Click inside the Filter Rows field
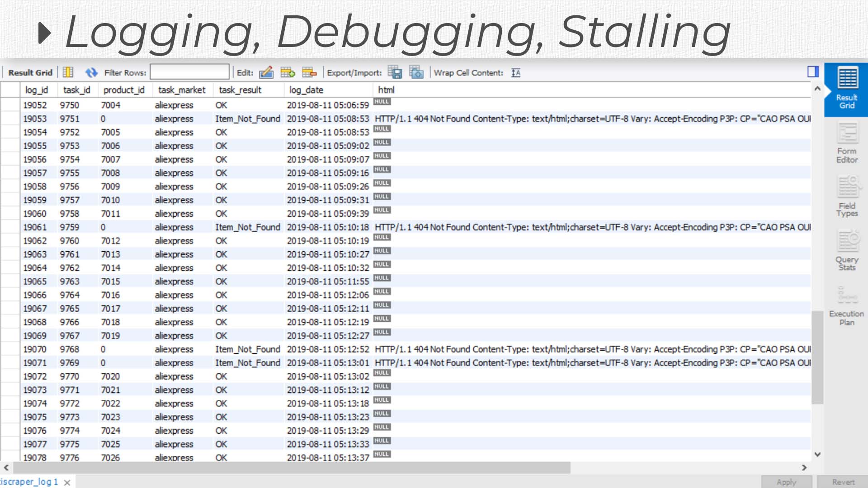The image size is (868, 488). [189, 72]
